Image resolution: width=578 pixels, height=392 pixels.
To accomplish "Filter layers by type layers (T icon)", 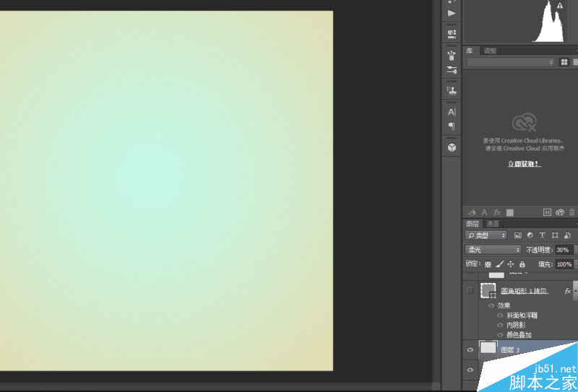I will coord(543,235).
